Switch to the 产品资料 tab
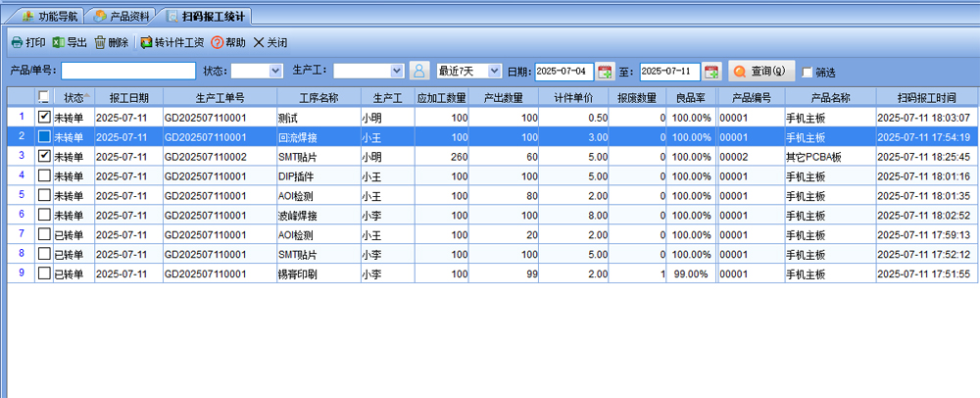Screen dimensions: 980x398 (122, 17)
